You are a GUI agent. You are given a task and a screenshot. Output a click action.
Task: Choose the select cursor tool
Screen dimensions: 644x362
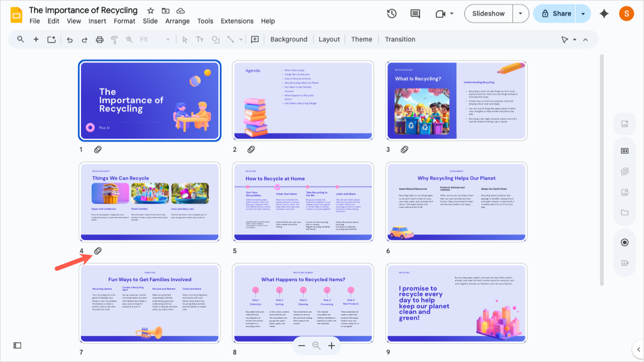pyautogui.click(x=185, y=39)
